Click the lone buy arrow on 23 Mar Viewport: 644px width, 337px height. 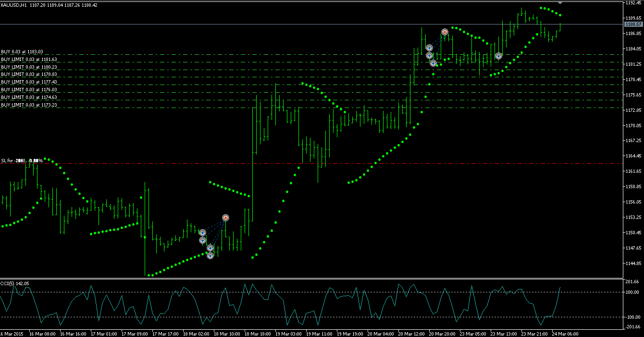tap(499, 56)
